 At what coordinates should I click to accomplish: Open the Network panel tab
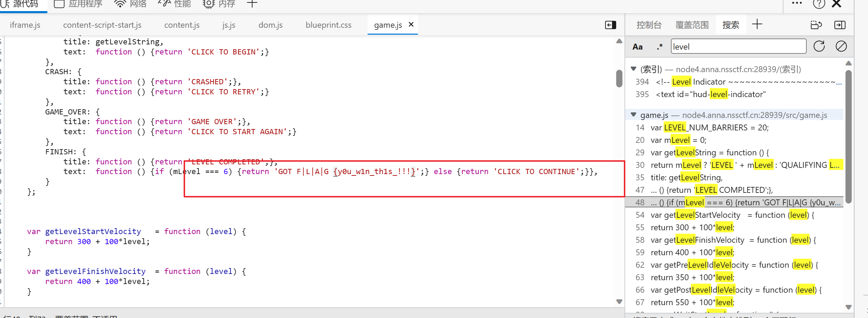[x=130, y=4]
